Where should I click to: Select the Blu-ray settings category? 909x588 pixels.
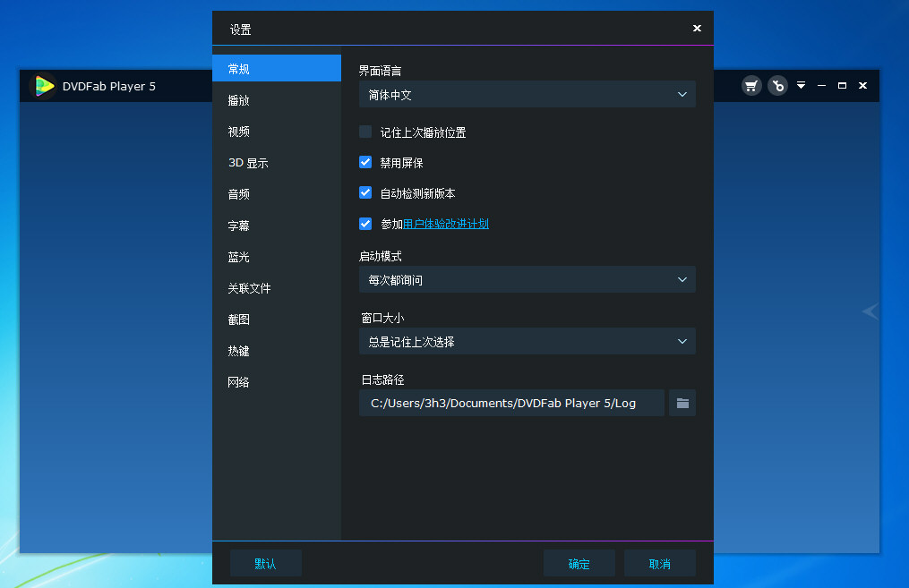(238, 256)
